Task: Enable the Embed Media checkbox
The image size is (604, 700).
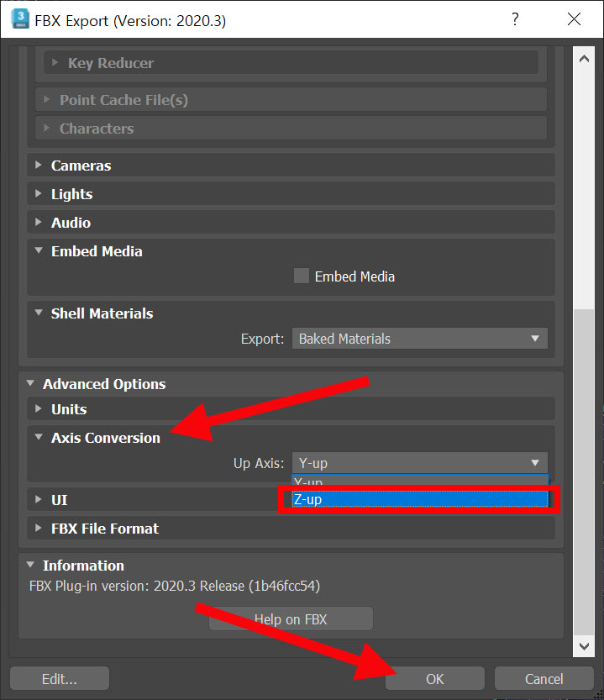Action: pos(302,276)
